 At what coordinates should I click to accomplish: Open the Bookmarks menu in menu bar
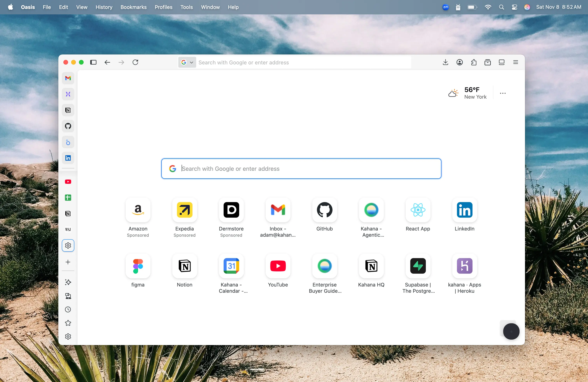tap(133, 7)
